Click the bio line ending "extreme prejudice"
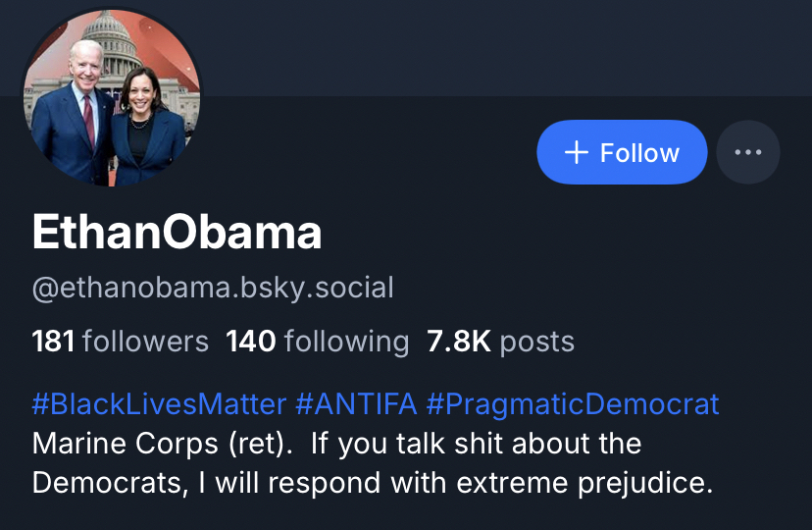The height and width of the screenshot is (530, 812). tap(372, 483)
